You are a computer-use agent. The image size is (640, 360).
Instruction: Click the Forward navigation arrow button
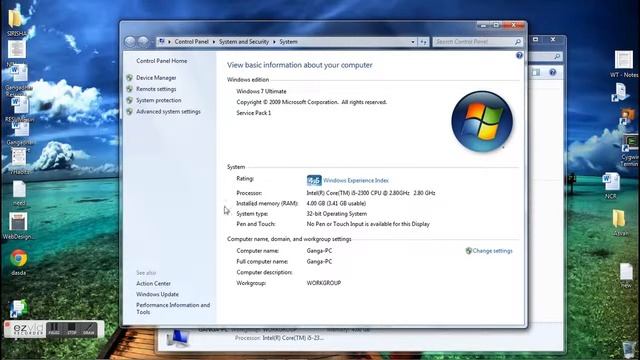(x=143, y=42)
